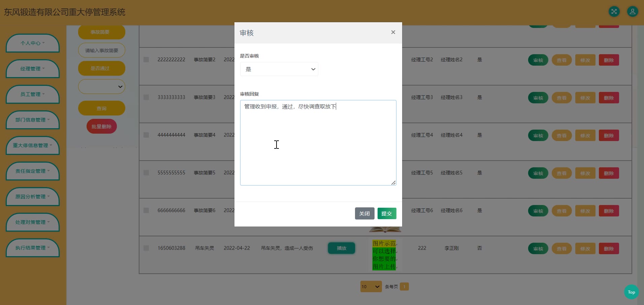Submit the review with 提交 button
Viewport: 644px width, 305px height.
387,213
